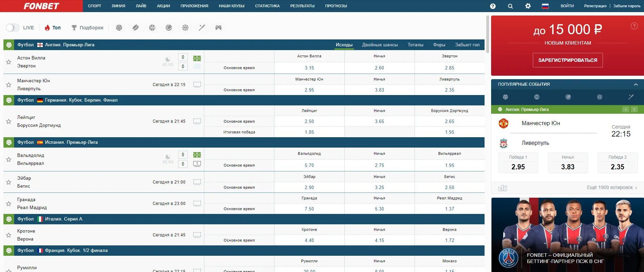Open live tracker for Вальядолид match

[197, 154]
